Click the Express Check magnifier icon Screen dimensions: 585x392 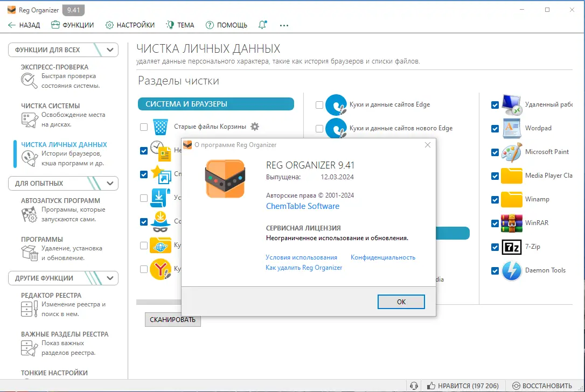tap(29, 81)
